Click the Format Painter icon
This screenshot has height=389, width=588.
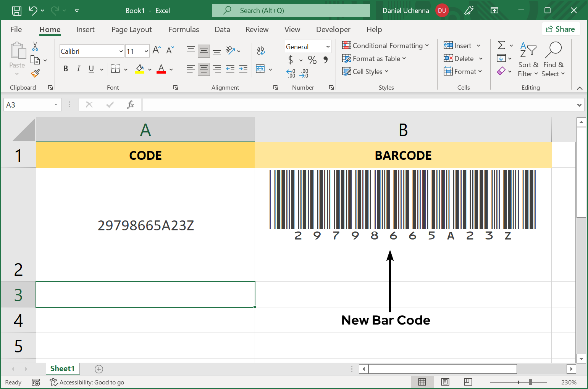tap(36, 73)
